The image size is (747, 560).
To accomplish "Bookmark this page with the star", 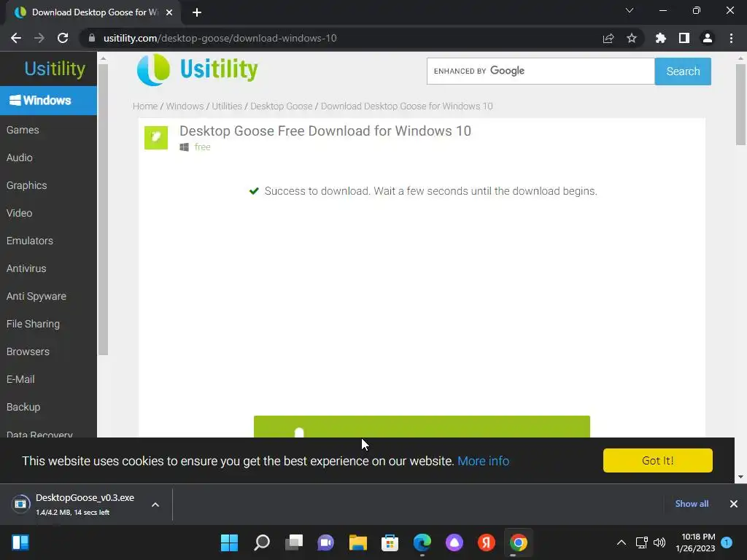I will tap(632, 38).
